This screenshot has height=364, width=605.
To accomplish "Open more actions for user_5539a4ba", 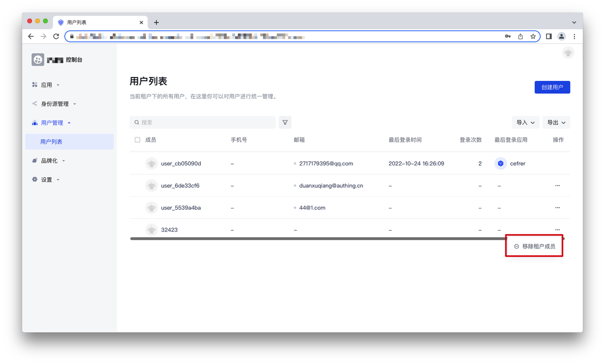I will 557,208.
